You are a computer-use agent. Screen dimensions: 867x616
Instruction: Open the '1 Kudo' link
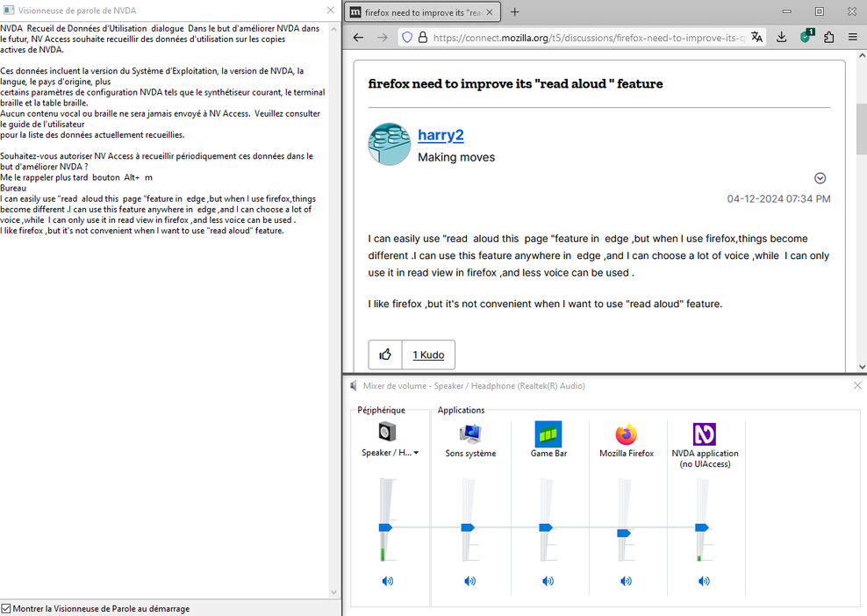428,355
